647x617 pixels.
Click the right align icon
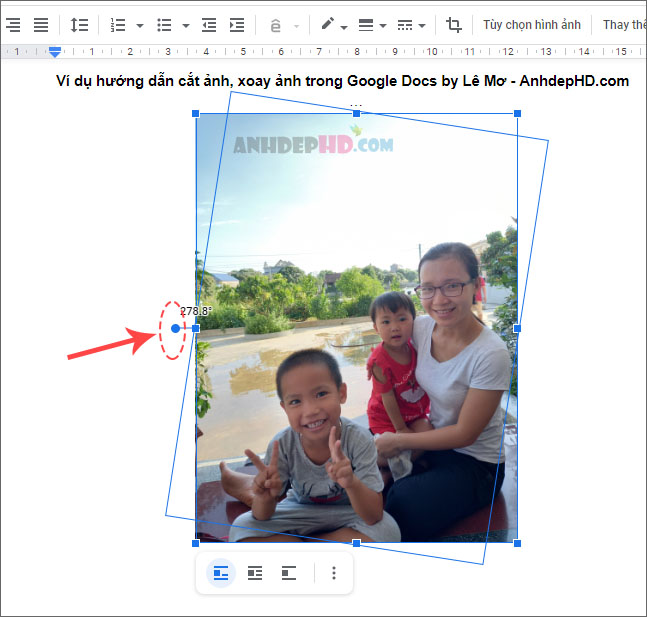click(13, 25)
